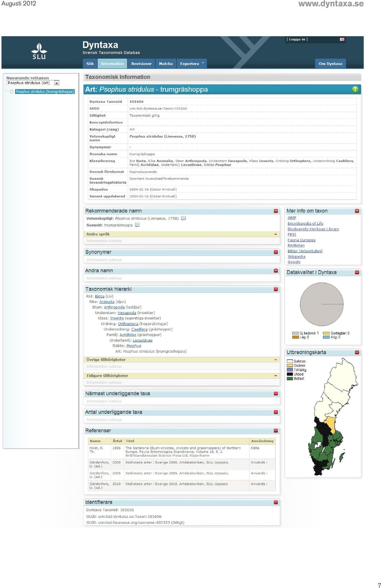The height and width of the screenshot is (588, 381).
Task: Open the Biodiversity Heritage Library link
Action: 313,229
